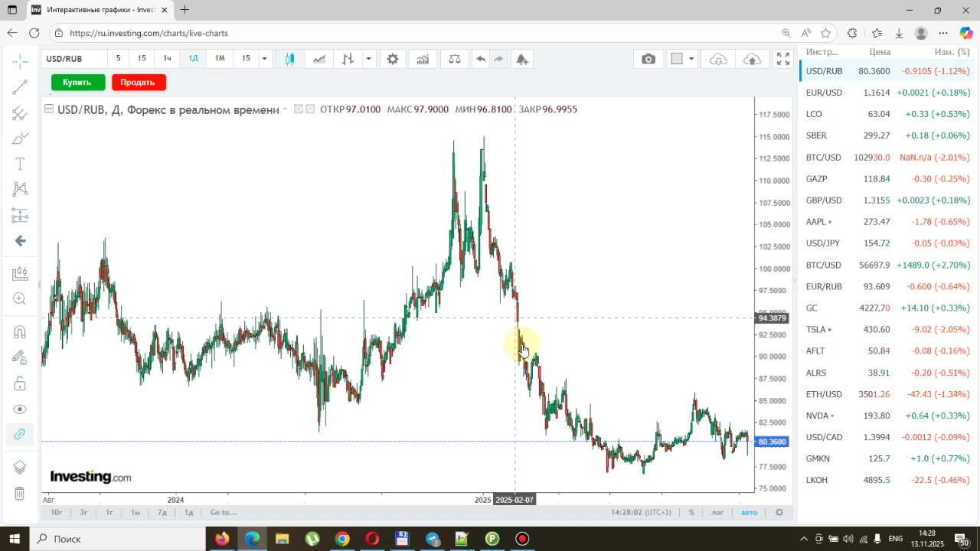Click the red Продать button
The image size is (980, 551).
click(138, 82)
